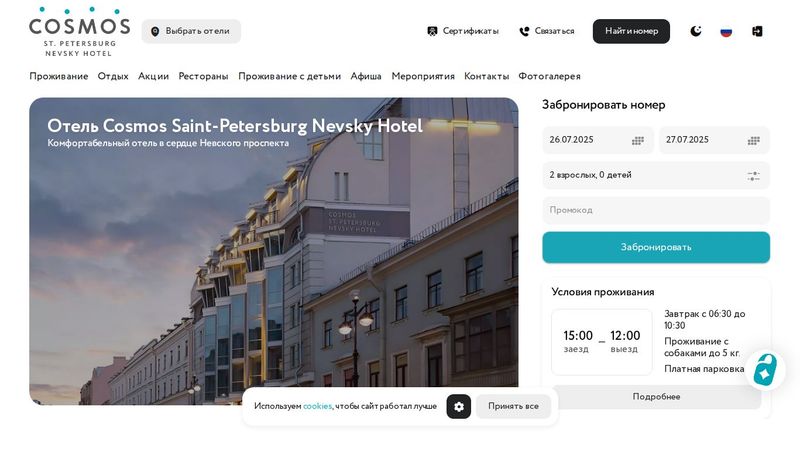Open check-out date calendar icon

tap(754, 141)
